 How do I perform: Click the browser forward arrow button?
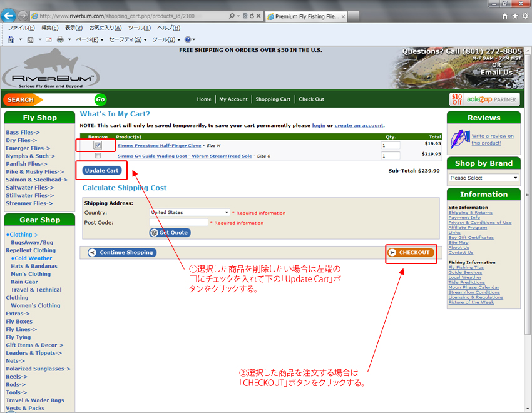(x=23, y=16)
